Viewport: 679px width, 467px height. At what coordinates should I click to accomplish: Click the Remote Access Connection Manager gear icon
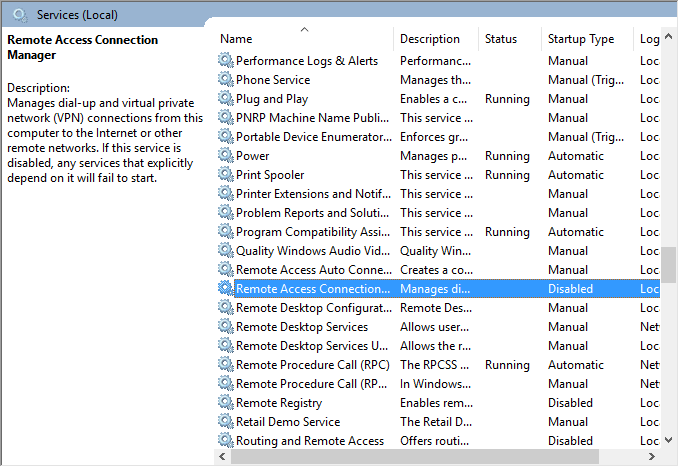tap(226, 289)
